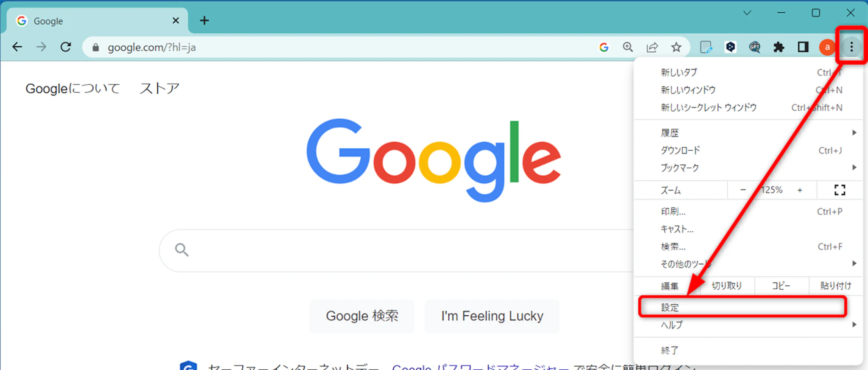The image size is (868, 370).
Task: Select 設定 from the menu
Action: (743, 307)
